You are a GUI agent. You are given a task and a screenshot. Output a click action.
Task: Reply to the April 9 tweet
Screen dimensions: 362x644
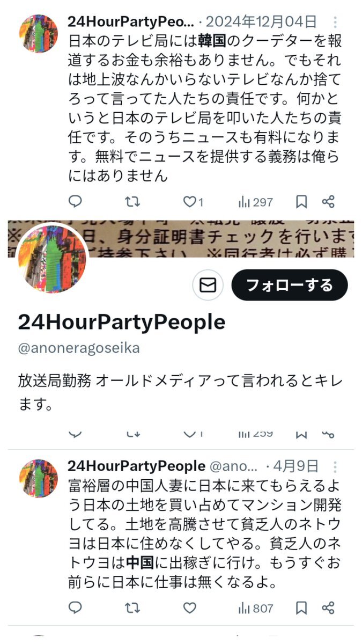(x=76, y=608)
